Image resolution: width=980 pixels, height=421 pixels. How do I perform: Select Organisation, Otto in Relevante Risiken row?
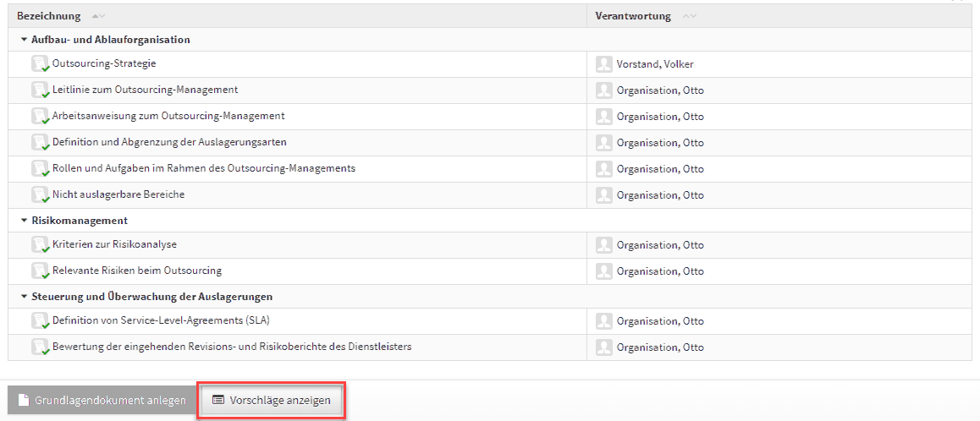(x=660, y=271)
